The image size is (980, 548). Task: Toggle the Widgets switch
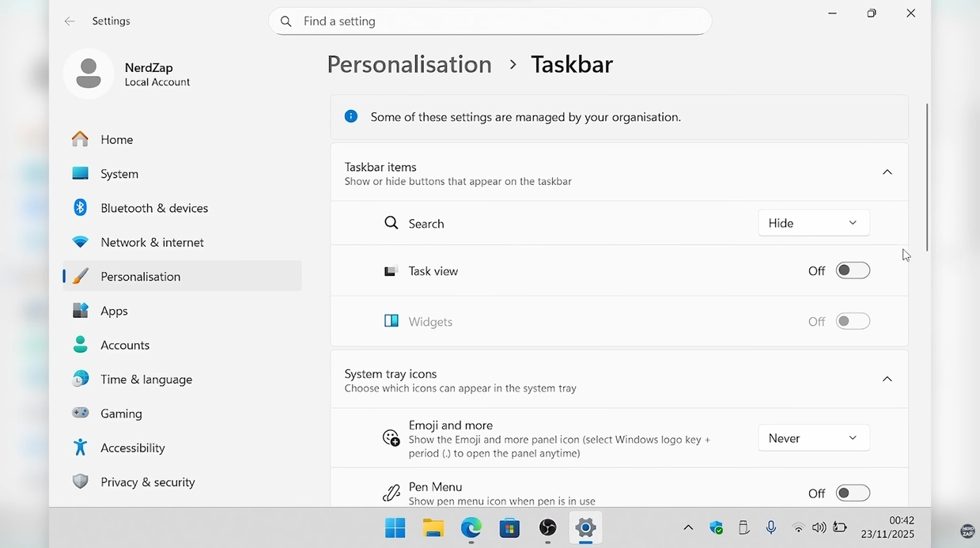[853, 321]
